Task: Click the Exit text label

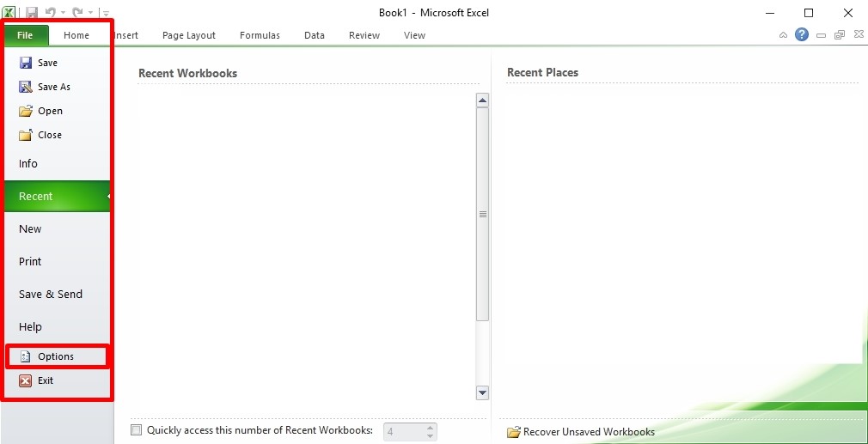Action: [46, 380]
